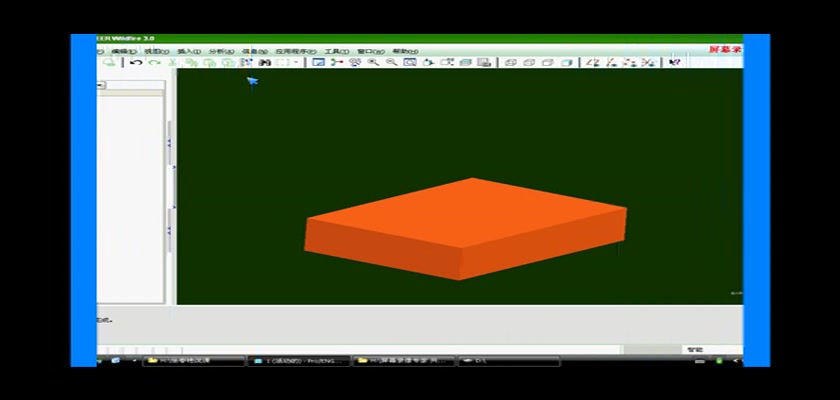Click the green Redo arrow icon
This screenshot has height=400, width=840.
[155, 63]
